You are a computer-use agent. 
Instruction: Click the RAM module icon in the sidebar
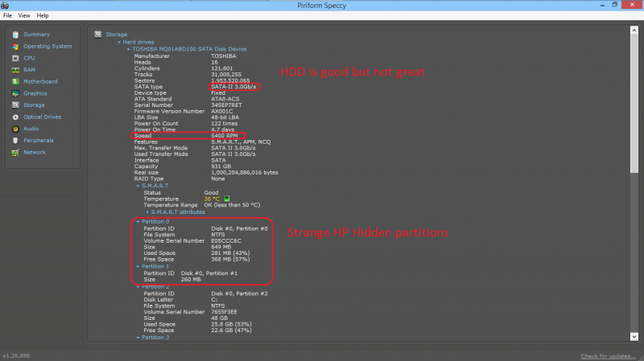[15, 70]
